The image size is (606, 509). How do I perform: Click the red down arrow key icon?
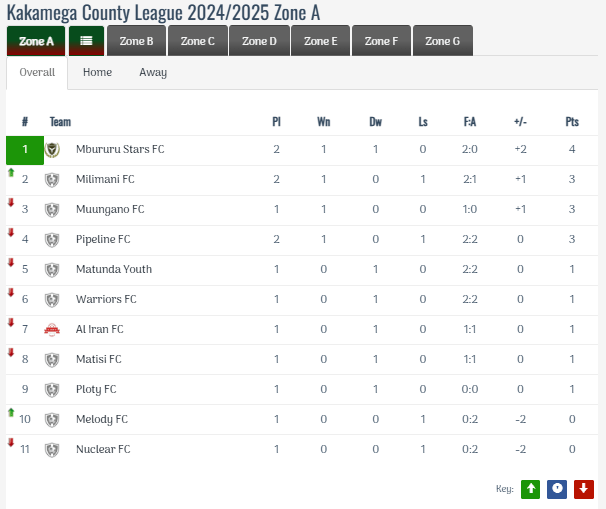point(583,489)
